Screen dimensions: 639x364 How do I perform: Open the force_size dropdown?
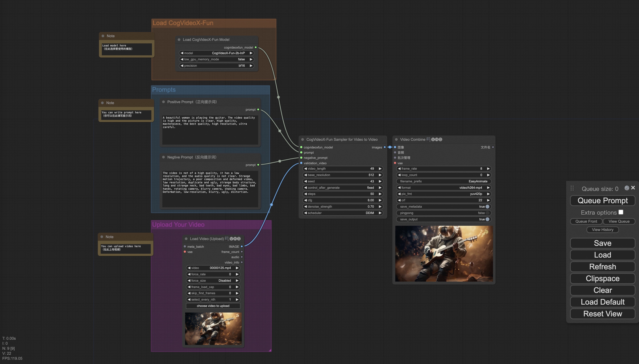pos(213,281)
